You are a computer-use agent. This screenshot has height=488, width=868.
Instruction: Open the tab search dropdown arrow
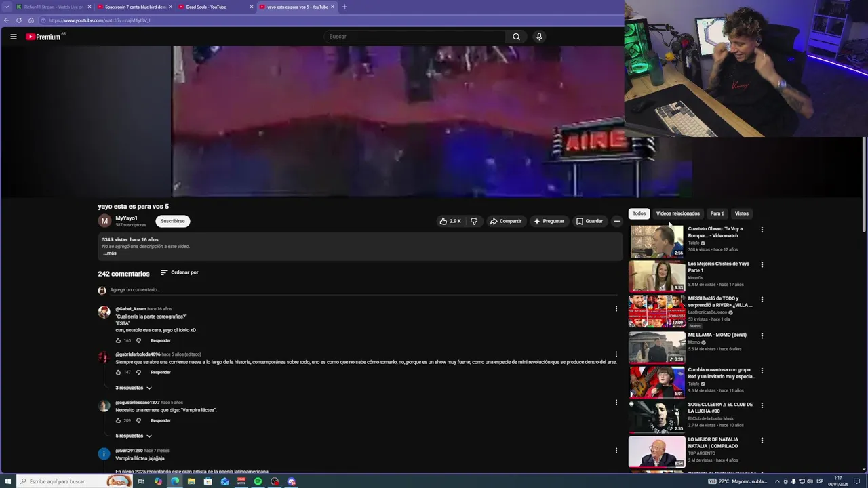[x=6, y=7]
